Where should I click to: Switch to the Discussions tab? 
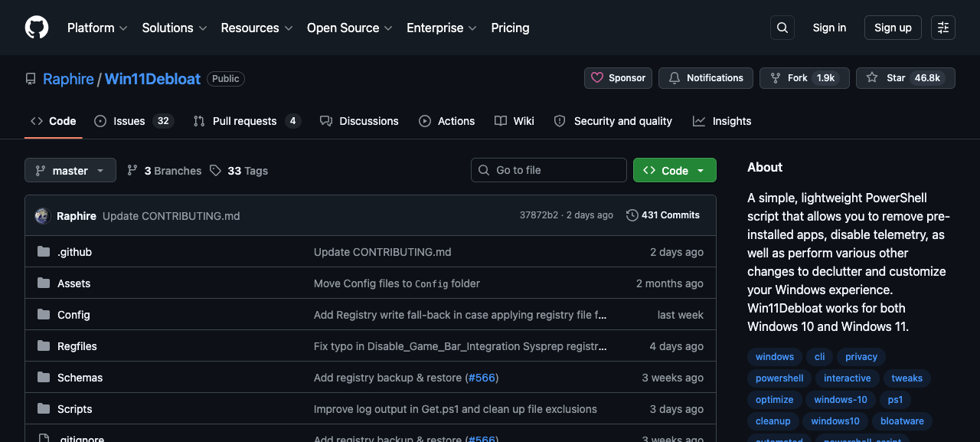coord(359,121)
